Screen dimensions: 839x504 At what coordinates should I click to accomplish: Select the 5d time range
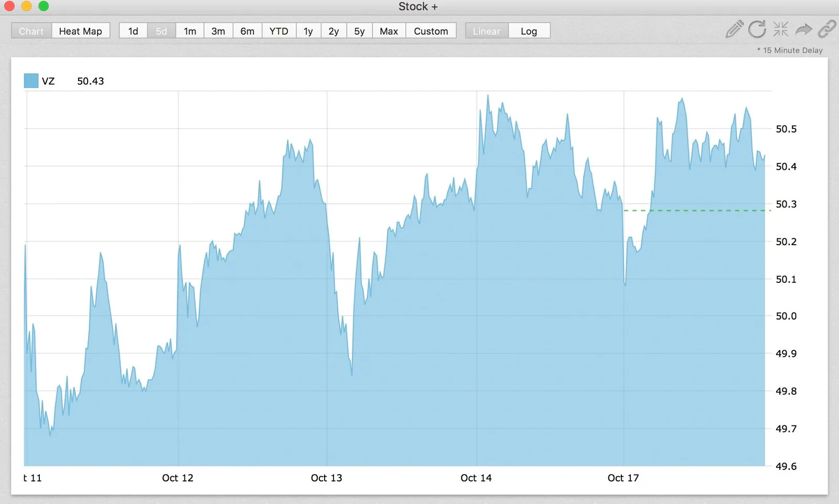(162, 31)
